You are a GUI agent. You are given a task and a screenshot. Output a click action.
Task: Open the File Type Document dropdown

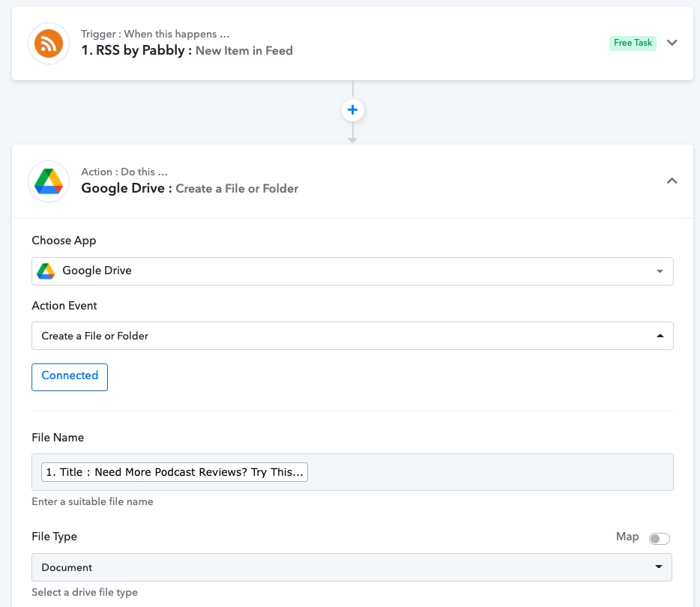tap(351, 567)
